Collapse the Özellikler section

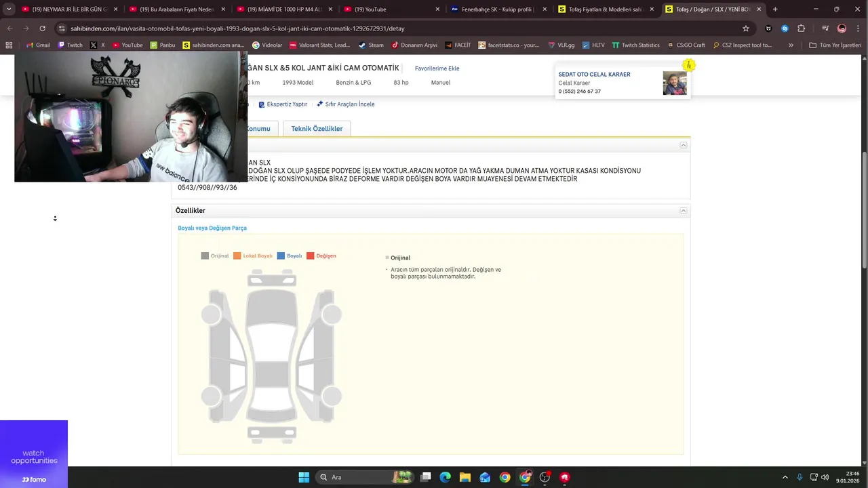(x=684, y=211)
